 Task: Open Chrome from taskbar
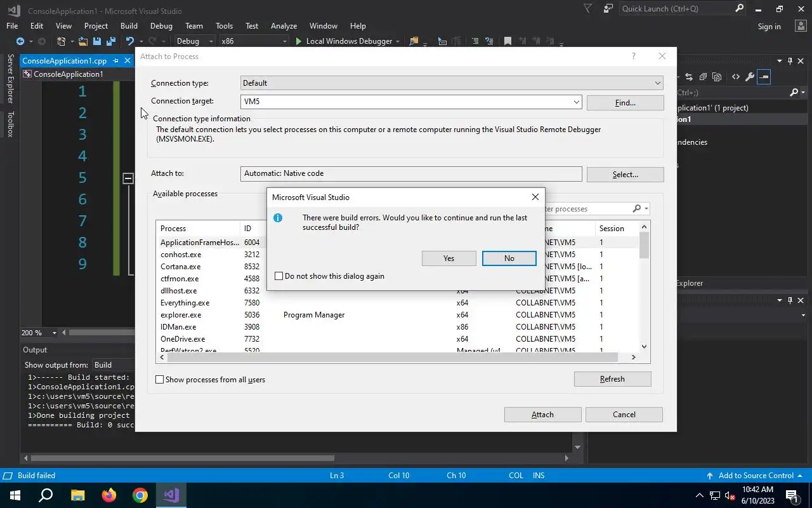140,495
